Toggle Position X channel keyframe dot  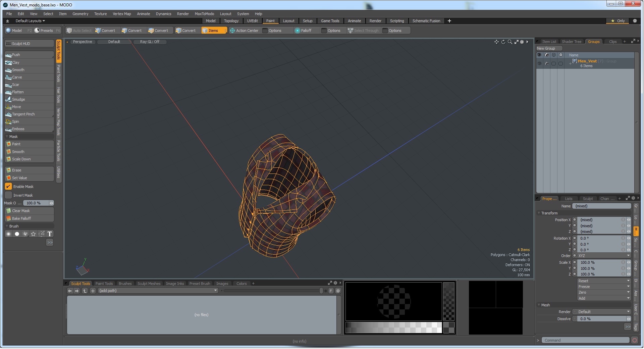(x=575, y=220)
